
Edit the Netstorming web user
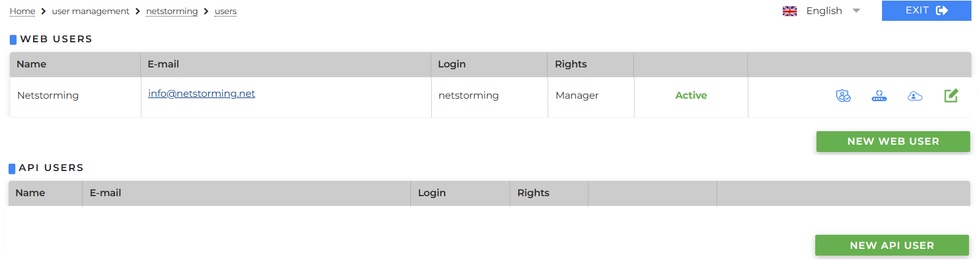pos(951,96)
